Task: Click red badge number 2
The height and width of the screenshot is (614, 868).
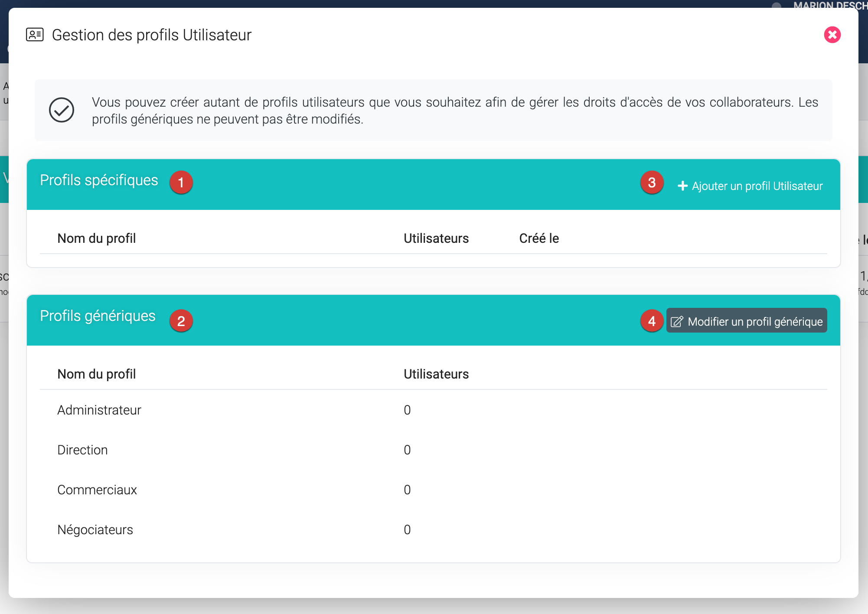Action: point(181,321)
